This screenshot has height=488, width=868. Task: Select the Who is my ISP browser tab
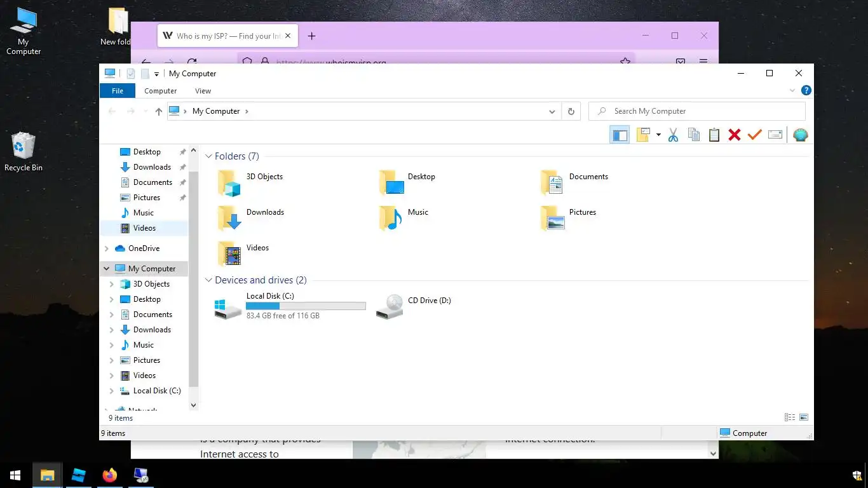(227, 36)
